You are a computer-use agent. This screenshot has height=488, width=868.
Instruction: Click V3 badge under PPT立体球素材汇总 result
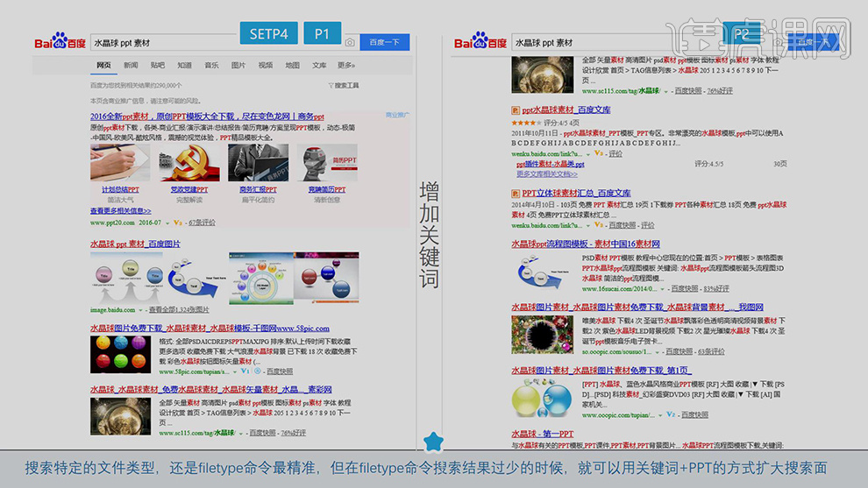[599, 225]
